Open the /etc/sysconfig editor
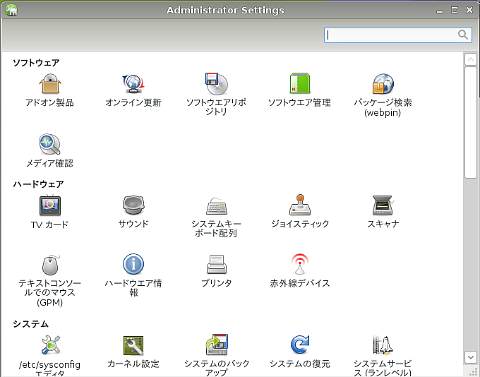This screenshot has width=480, height=377. [x=50, y=355]
